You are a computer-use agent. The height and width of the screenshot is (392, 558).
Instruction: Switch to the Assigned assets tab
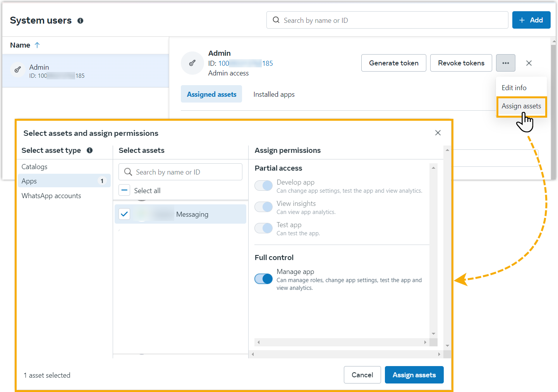(x=211, y=94)
